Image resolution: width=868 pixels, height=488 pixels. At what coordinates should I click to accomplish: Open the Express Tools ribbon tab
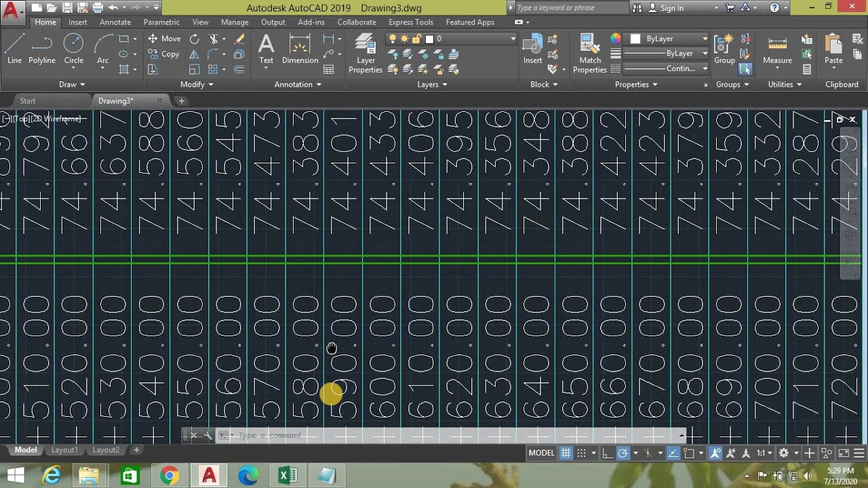[x=410, y=22]
